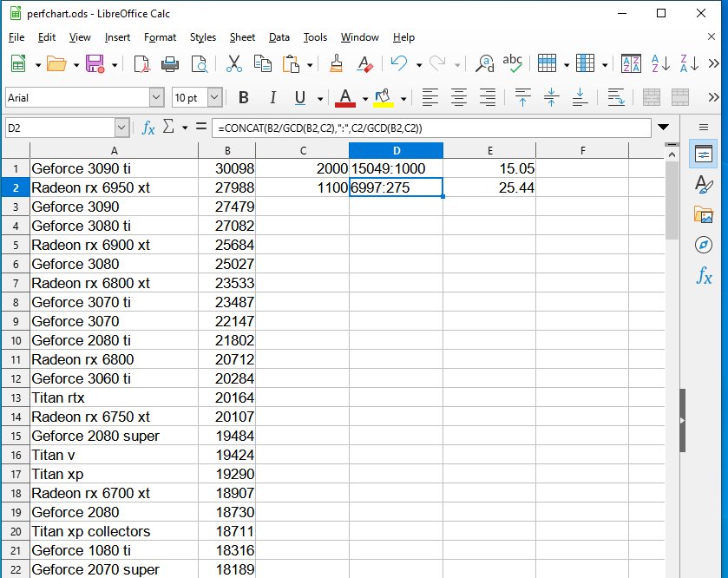Undo the last action
This screenshot has height=578, width=728.
399,64
